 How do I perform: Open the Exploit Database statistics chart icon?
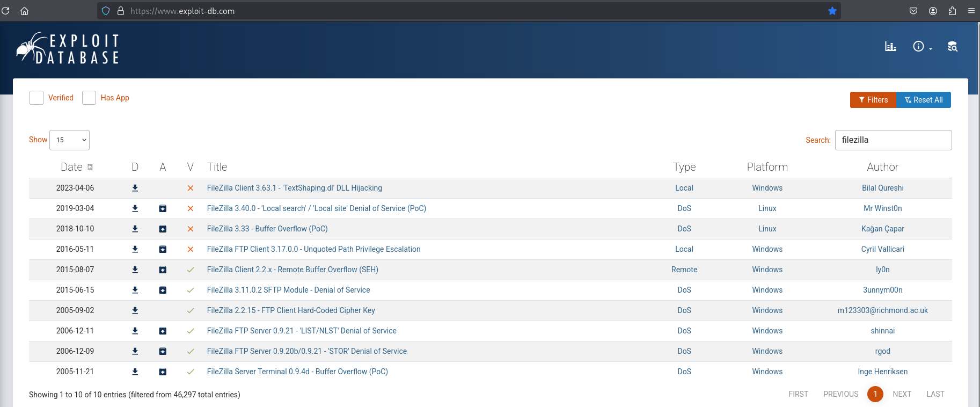(890, 47)
